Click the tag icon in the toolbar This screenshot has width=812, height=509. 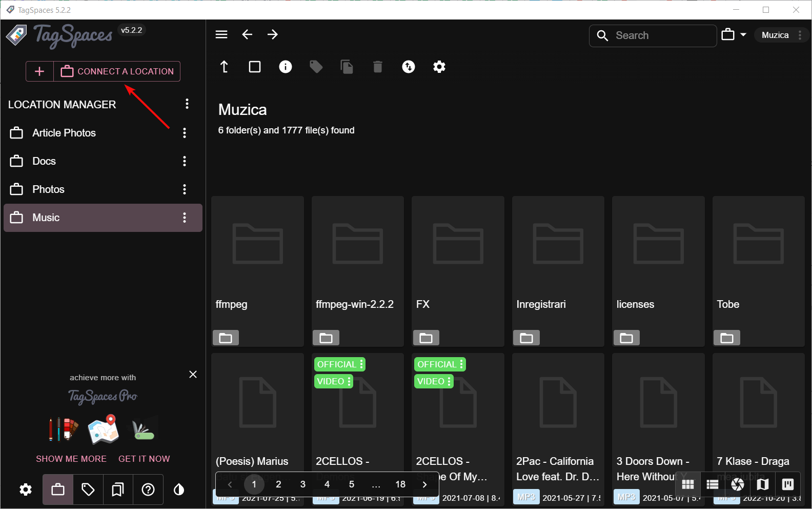click(x=316, y=67)
